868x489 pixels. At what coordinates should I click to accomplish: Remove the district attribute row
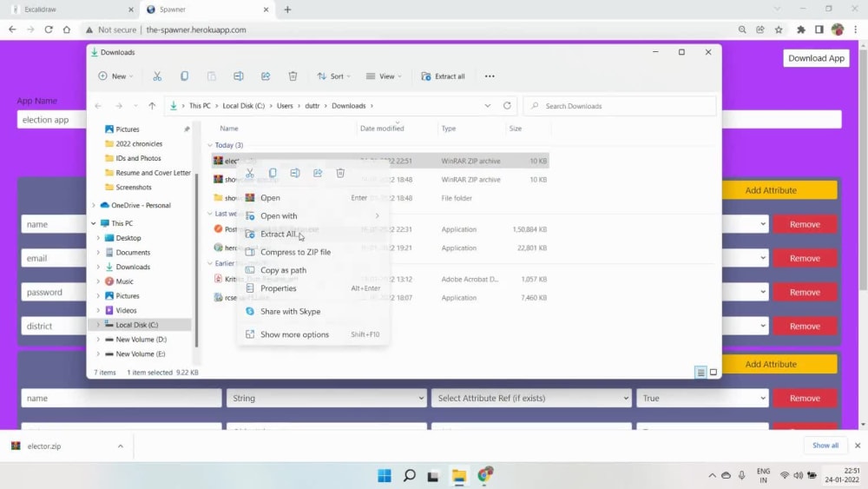click(x=805, y=327)
